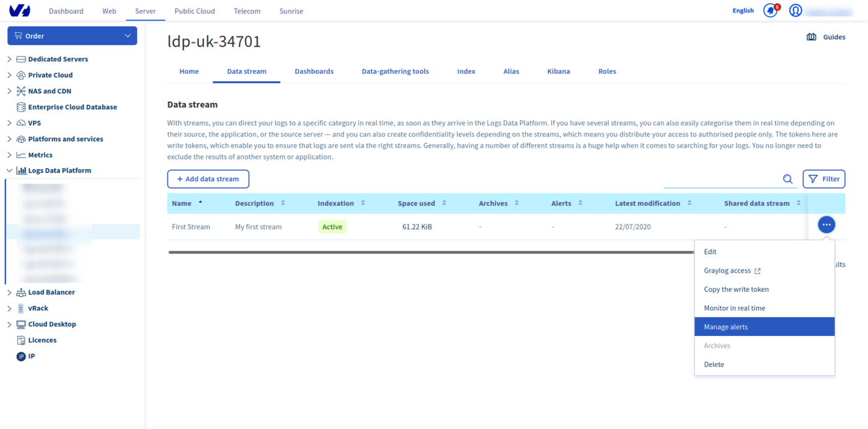Collapse the Logs Data Platform section
The image size is (868, 429).
(x=9, y=170)
